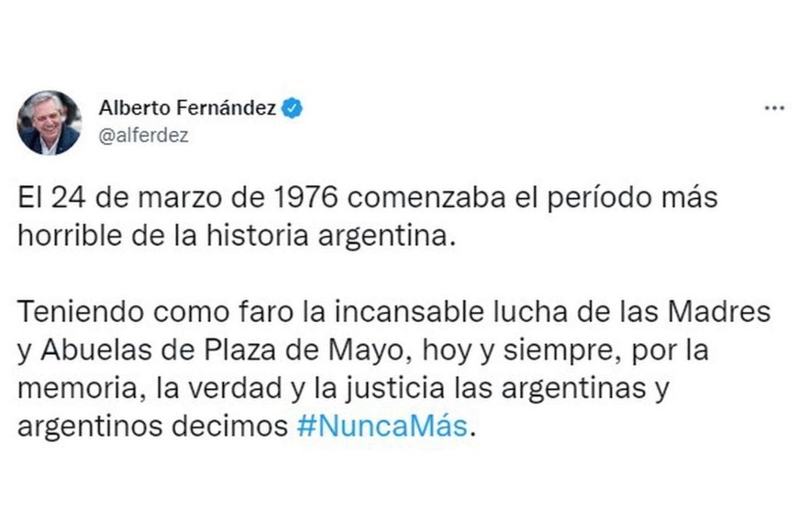Open the tweet's more options menu
This screenshot has height=532, width=798.
tap(774, 108)
